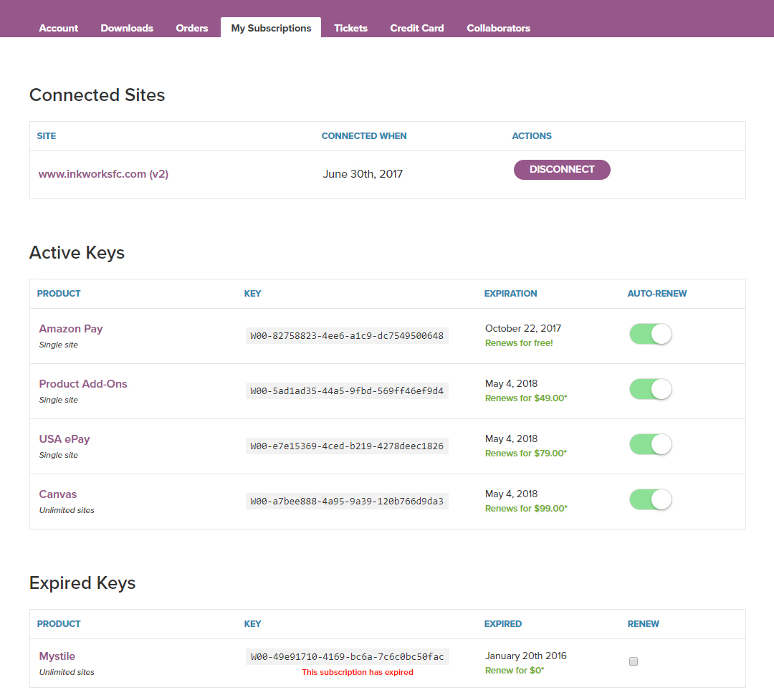Click the 'ACTIONS' column header
This screenshot has width=774, height=700.
532,136
